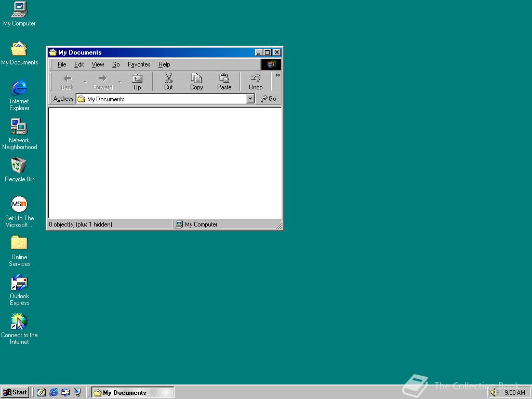Expand the Address bar dropdown

[250, 99]
